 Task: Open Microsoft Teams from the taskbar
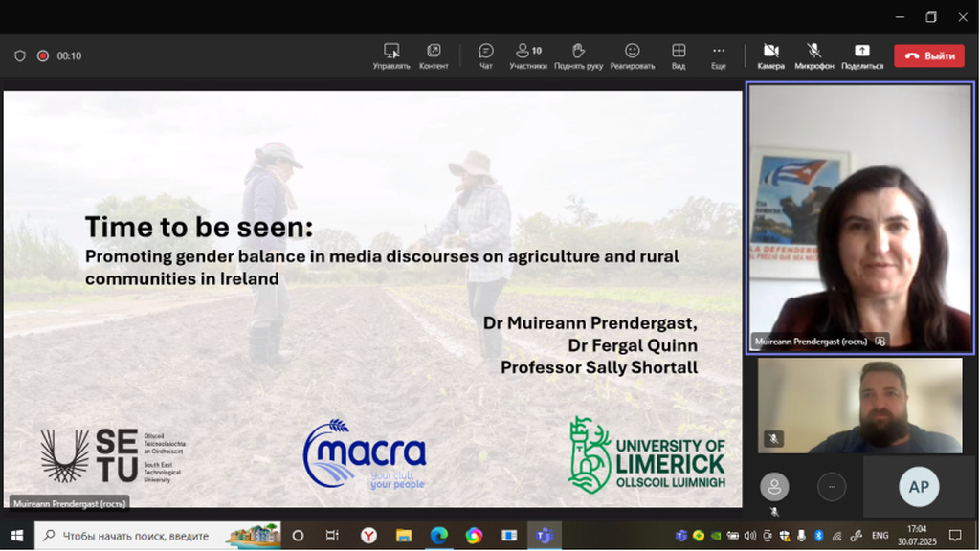[545, 536]
